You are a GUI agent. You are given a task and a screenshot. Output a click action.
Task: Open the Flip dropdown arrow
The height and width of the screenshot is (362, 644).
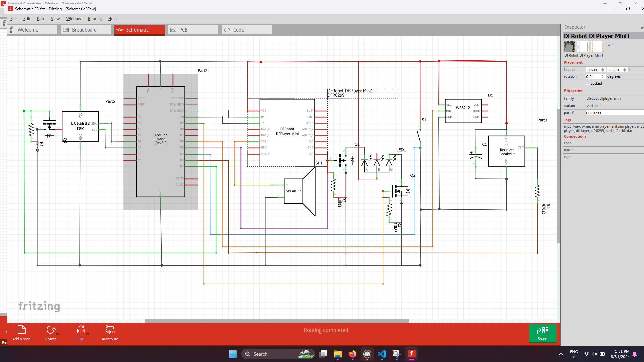click(x=87, y=334)
